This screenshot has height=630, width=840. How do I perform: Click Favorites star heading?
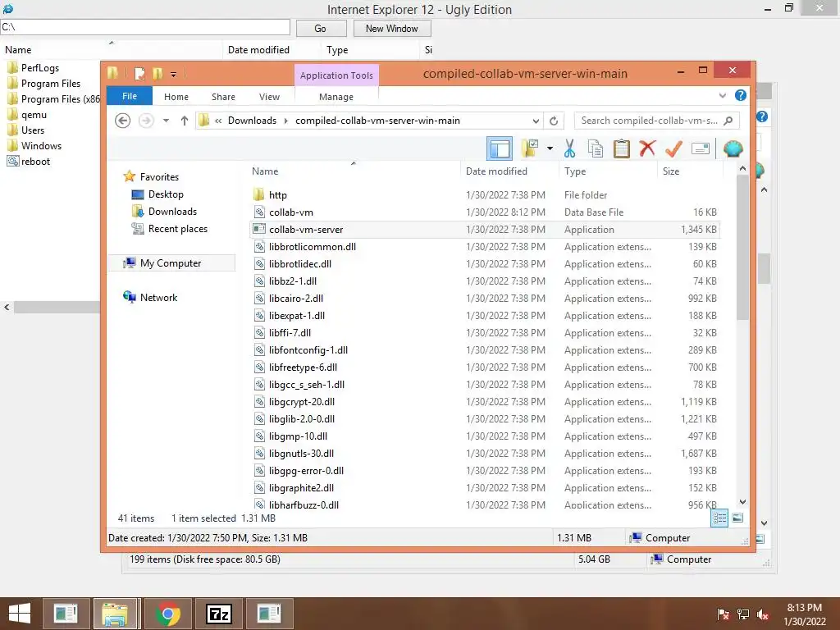click(x=159, y=177)
